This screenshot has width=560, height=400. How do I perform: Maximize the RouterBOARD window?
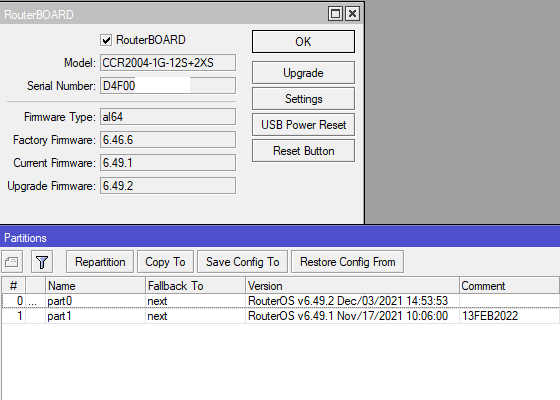pyautogui.click(x=335, y=14)
